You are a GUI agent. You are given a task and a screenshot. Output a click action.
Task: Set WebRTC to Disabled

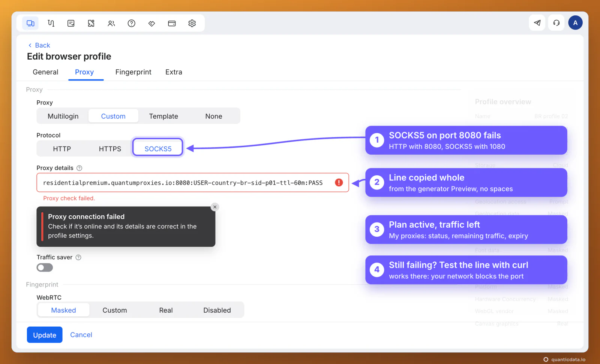tap(217, 310)
